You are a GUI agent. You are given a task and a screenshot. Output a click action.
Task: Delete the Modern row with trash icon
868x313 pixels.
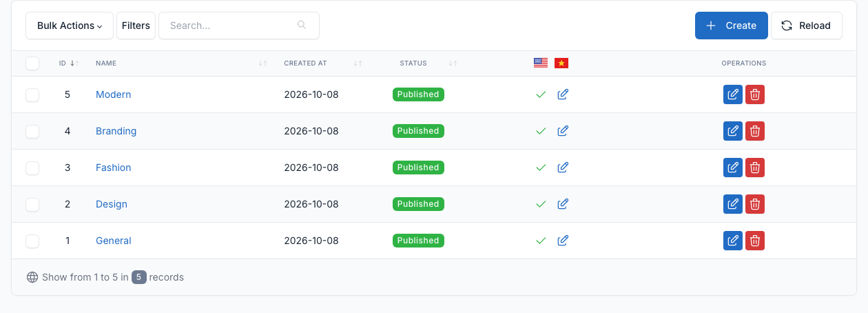point(755,94)
